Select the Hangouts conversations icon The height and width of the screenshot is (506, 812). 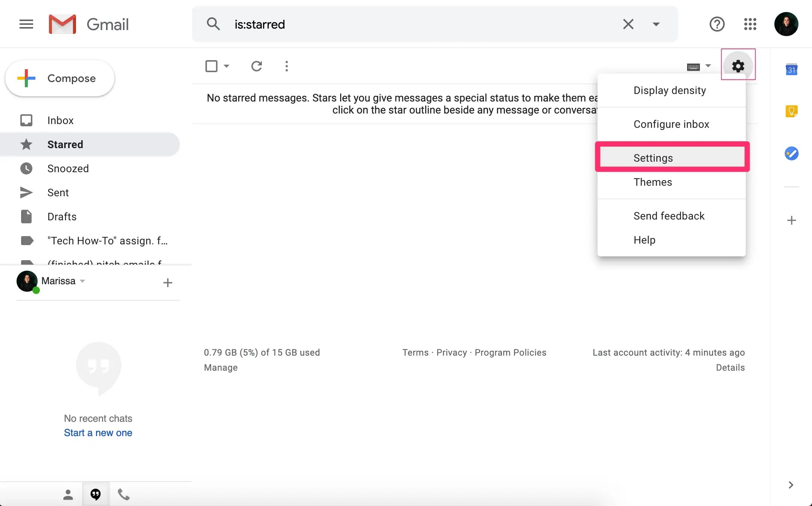(96, 494)
